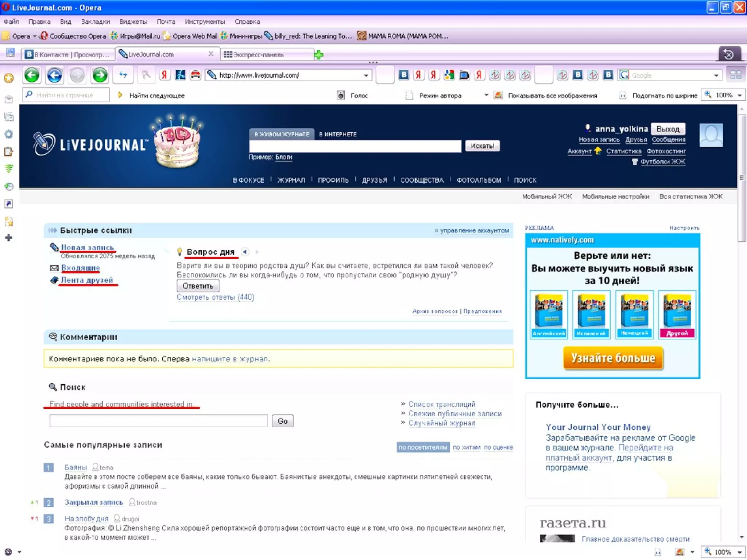Open the Google search engine dropdown
This screenshot has height=560, width=747.
point(716,75)
